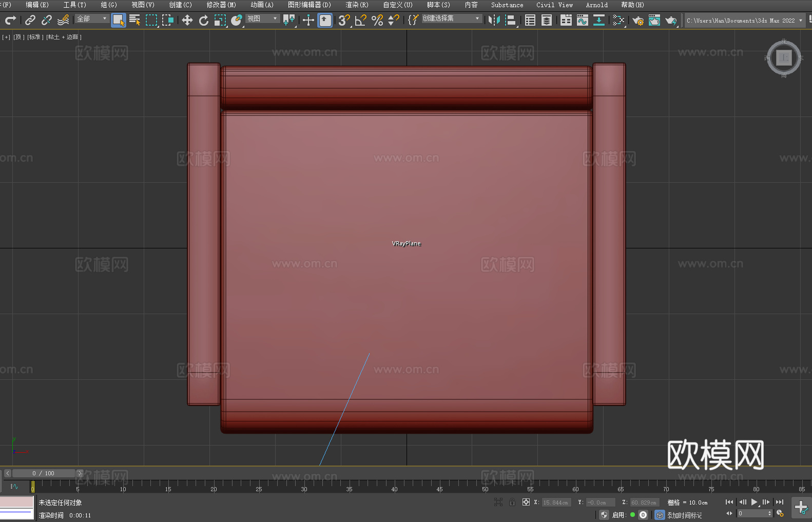Open the 创建(C) menu
Screen dimensions: 812x522
180,5
